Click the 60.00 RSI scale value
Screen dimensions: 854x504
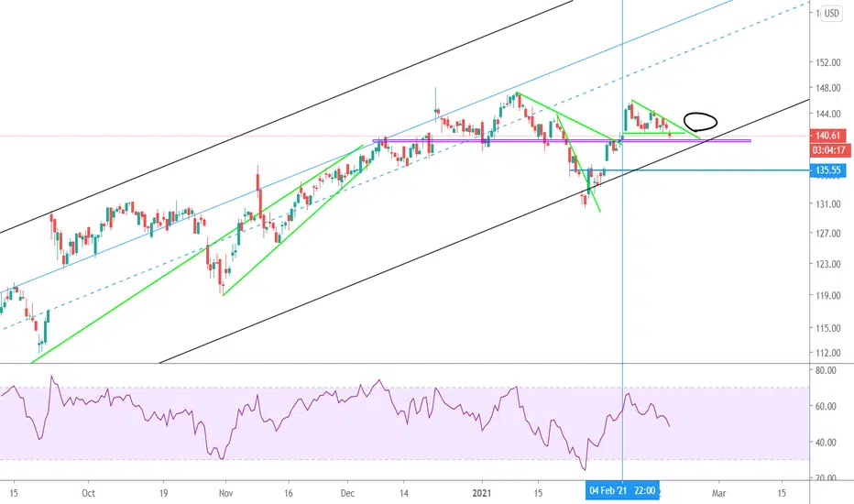(827, 407)
